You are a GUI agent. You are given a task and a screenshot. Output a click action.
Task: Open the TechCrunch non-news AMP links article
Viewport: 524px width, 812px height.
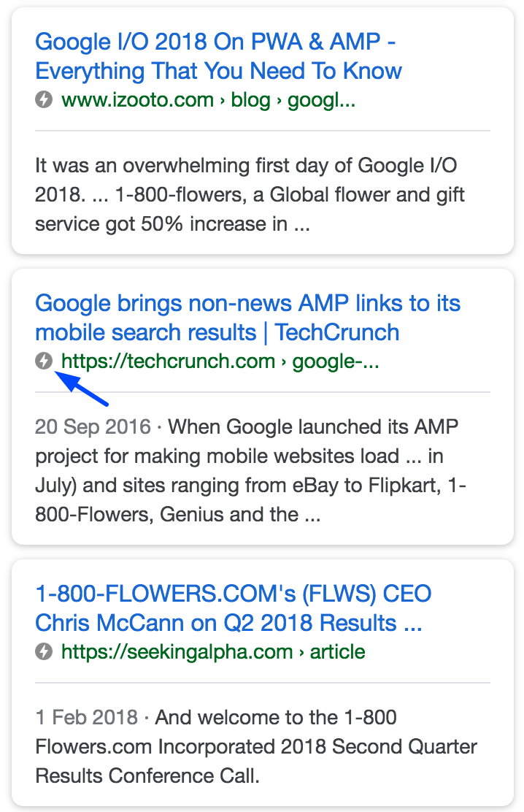(247, 318)
